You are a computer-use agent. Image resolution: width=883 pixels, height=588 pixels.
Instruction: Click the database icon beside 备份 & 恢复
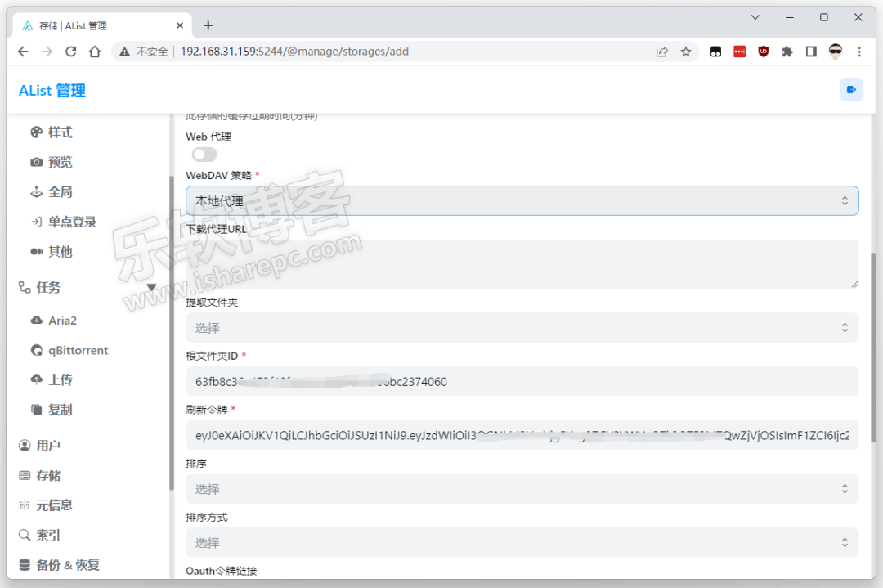click(25, 565)
